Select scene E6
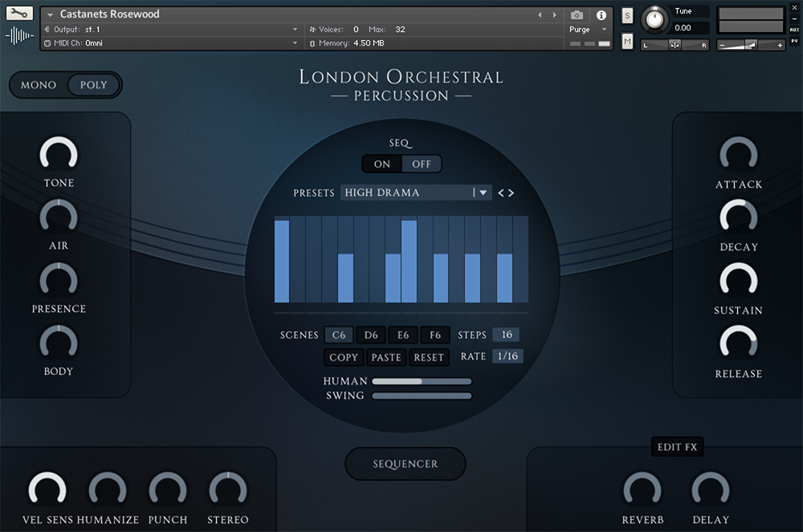 [403, 335]
